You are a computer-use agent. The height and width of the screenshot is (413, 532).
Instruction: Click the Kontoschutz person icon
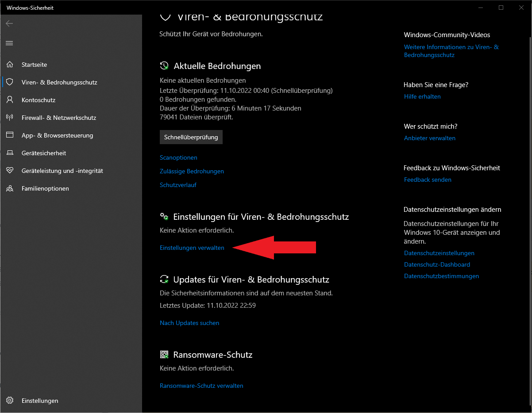[x=10, y=100]
